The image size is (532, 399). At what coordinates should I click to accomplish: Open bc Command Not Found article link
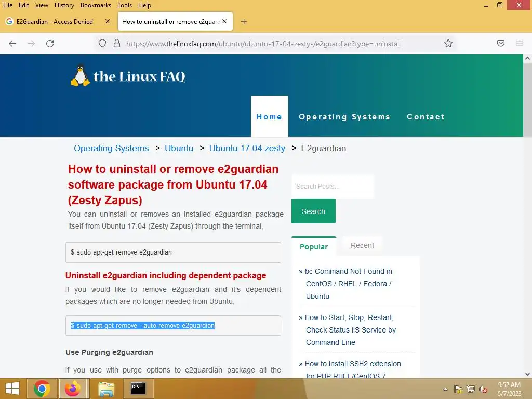[x=349, y=284]
